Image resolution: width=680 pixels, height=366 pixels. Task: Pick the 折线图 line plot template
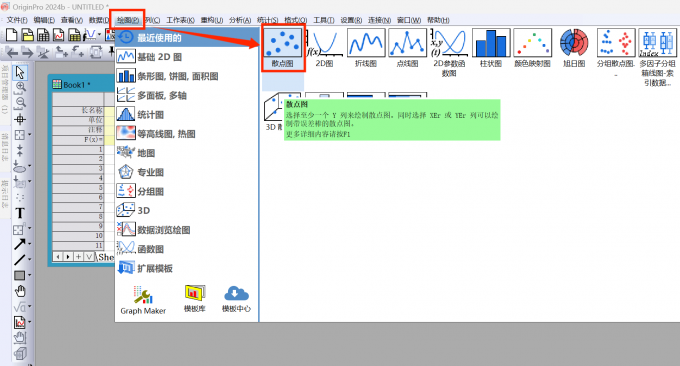coord(366,48)
